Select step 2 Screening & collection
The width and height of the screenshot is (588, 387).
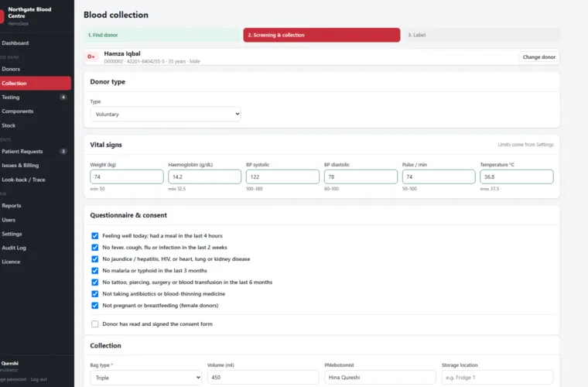tap(321, 35)
